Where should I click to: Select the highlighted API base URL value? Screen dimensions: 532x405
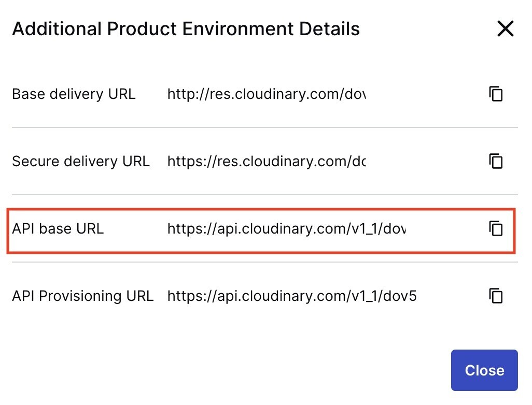(286, 228)
